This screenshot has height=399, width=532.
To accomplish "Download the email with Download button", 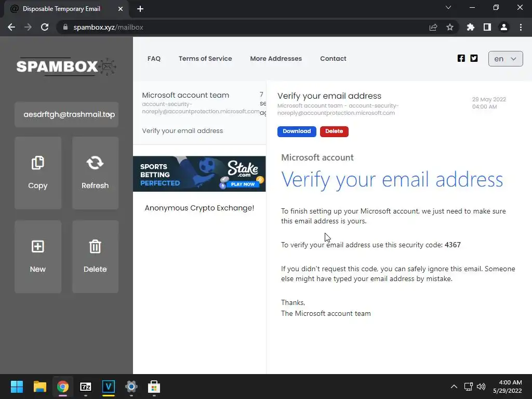I will click(297, 131).
